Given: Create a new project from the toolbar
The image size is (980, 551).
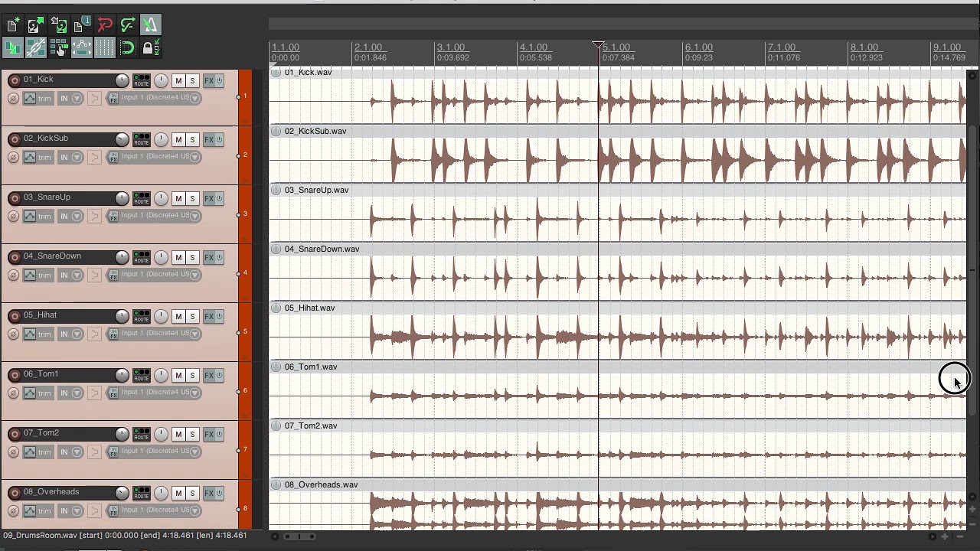Looking at the screenshot, I should tap(13, 25).
